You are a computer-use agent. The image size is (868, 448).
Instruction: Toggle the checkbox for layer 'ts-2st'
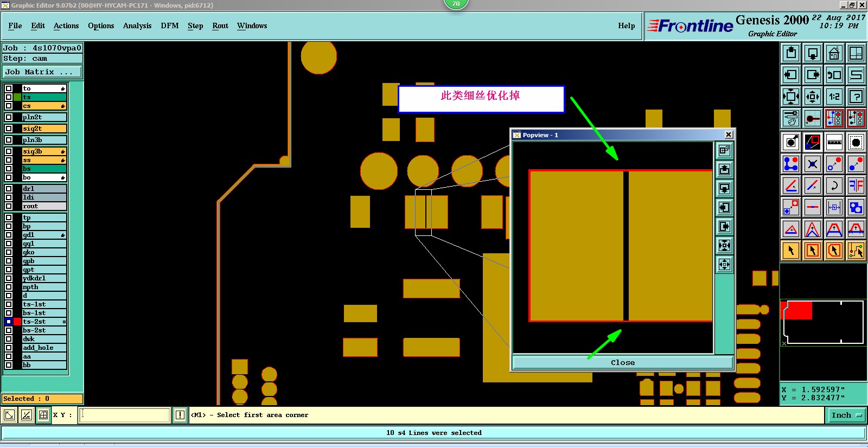coord(9,322)
